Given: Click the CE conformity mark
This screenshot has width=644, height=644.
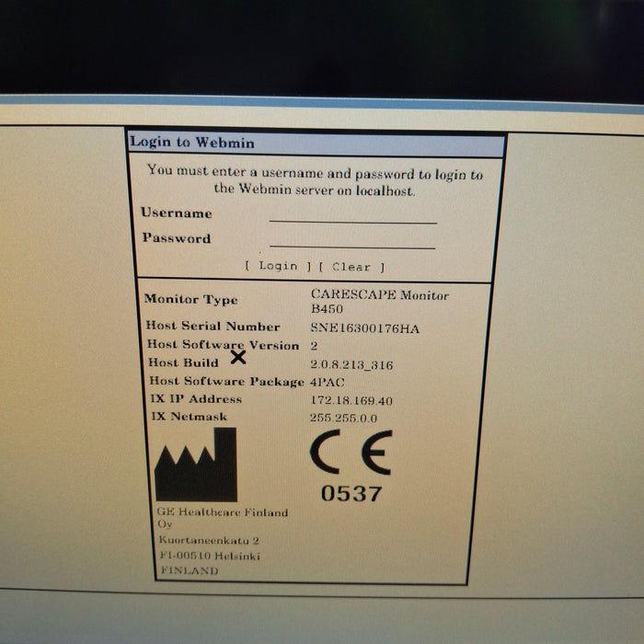Looking at the screenshot, I should pos(351,453).
